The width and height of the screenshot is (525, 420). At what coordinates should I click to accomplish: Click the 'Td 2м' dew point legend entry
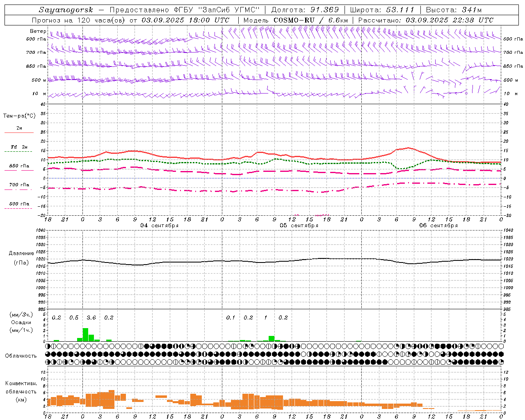point(19,147)
